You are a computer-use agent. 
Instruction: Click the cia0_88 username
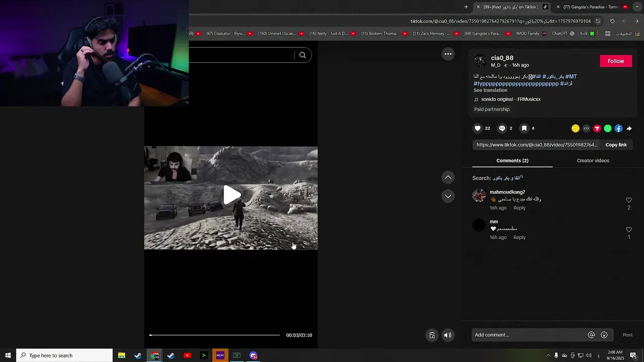[502, 58]
